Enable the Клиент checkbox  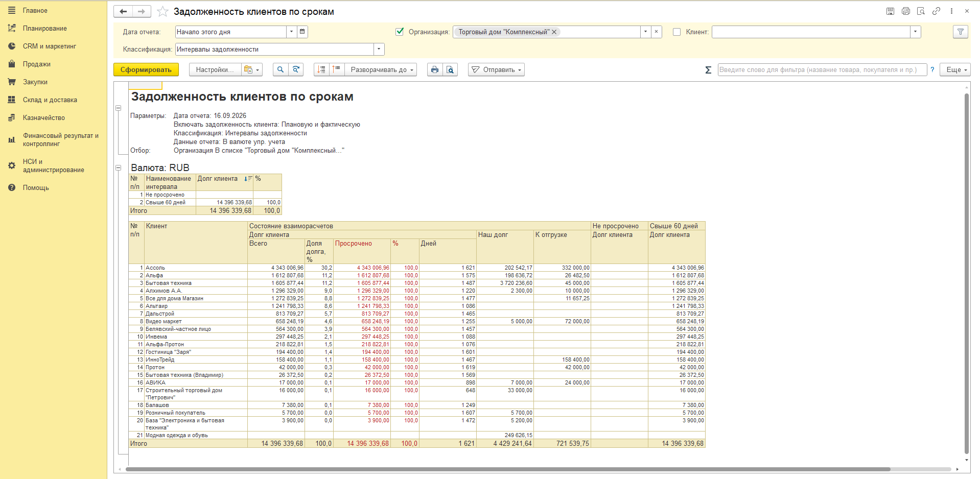[677, 32]
